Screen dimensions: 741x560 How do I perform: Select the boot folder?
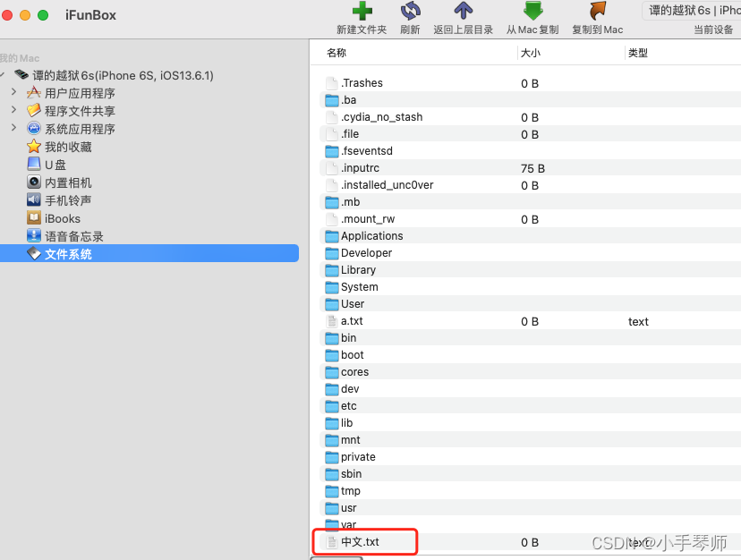click(x=352, y=355)
